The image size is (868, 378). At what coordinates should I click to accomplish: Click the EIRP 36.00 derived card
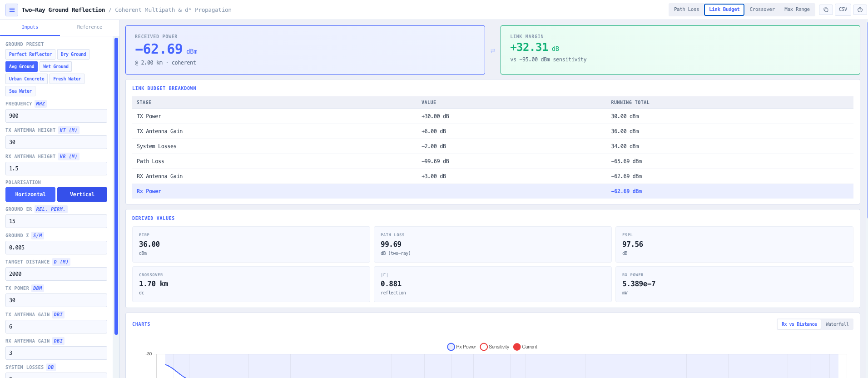[x=251, y=244]
